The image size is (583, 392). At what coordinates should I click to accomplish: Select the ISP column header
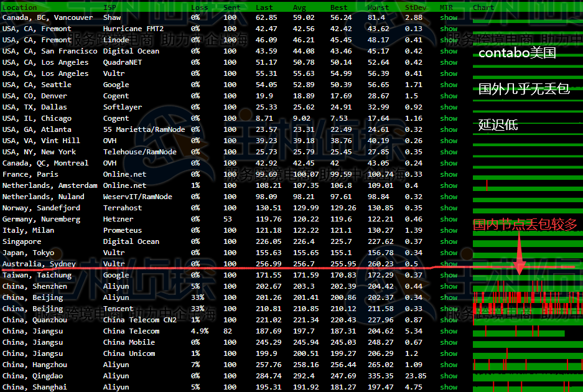[x=109, y=7]
